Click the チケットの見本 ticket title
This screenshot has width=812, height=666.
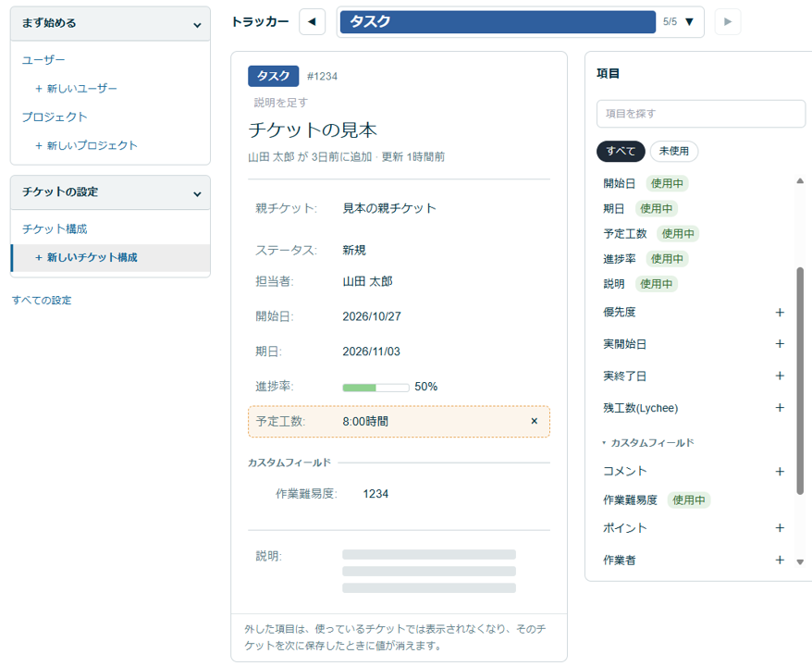pyautogui.click(x=313, y=130)
